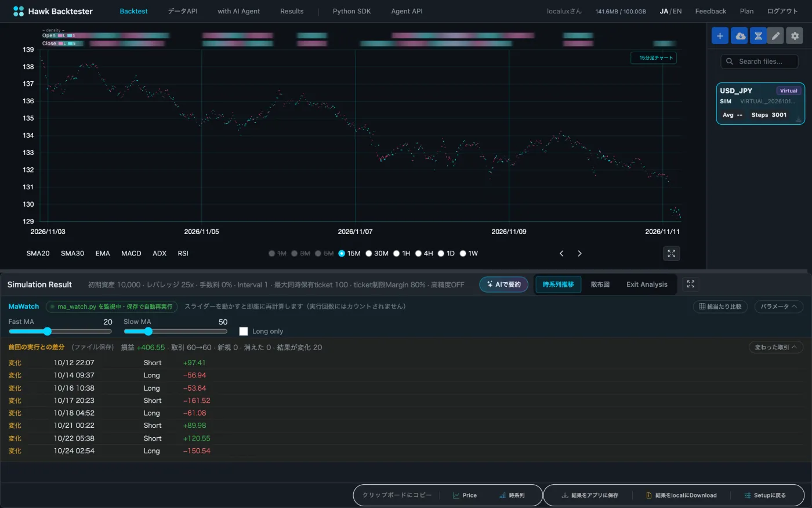Click the ログアウト logout link
Image resolution: width=812 pixels, height=508 pixels.
782,11
